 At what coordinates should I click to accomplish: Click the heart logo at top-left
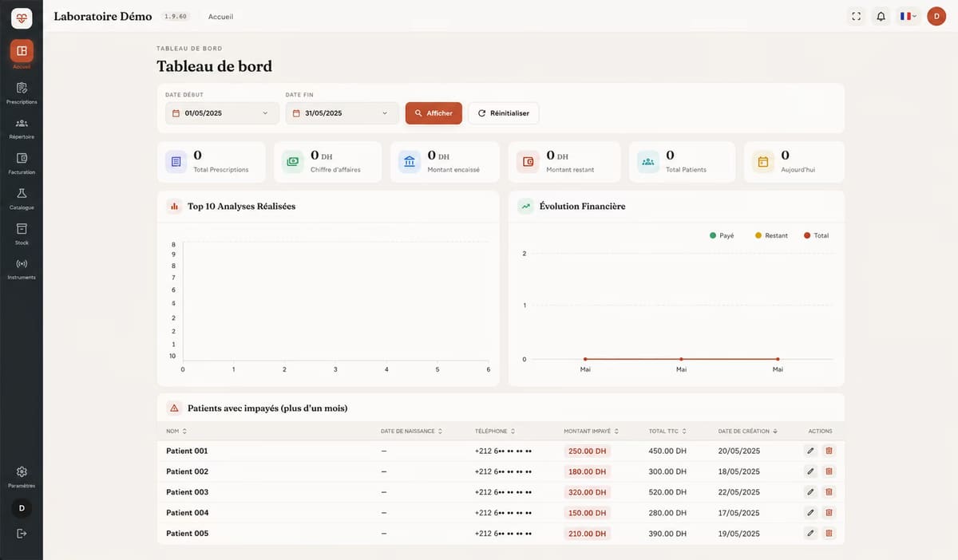(x=22, y=17)
